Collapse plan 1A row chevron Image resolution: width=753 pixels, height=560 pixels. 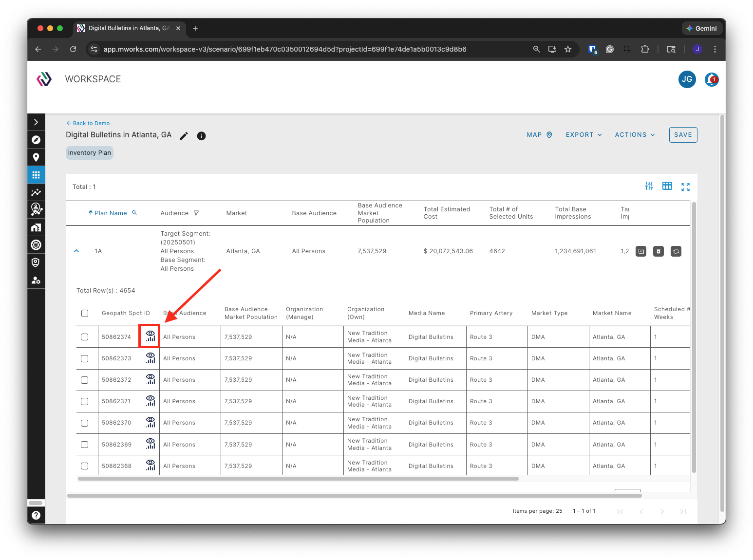pyautogui.click(x=76, y=251)
